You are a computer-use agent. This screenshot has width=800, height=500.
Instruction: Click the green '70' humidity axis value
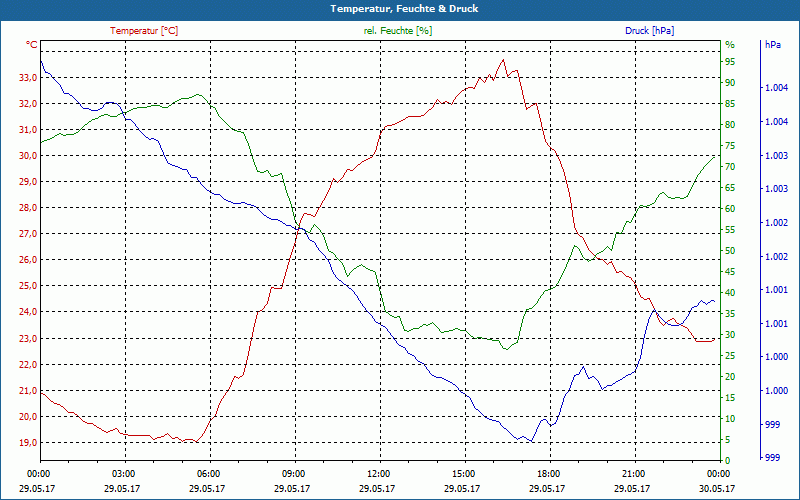(731, 167)
